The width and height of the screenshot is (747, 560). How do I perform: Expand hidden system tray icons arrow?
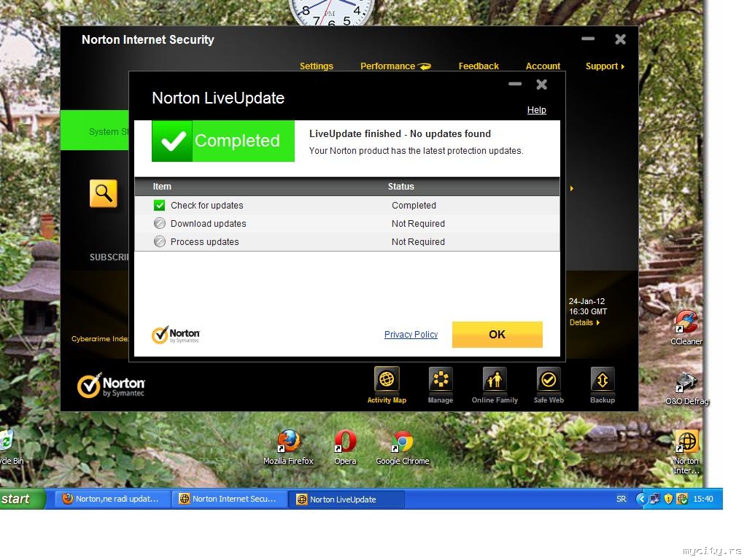(x=641, y=499)
